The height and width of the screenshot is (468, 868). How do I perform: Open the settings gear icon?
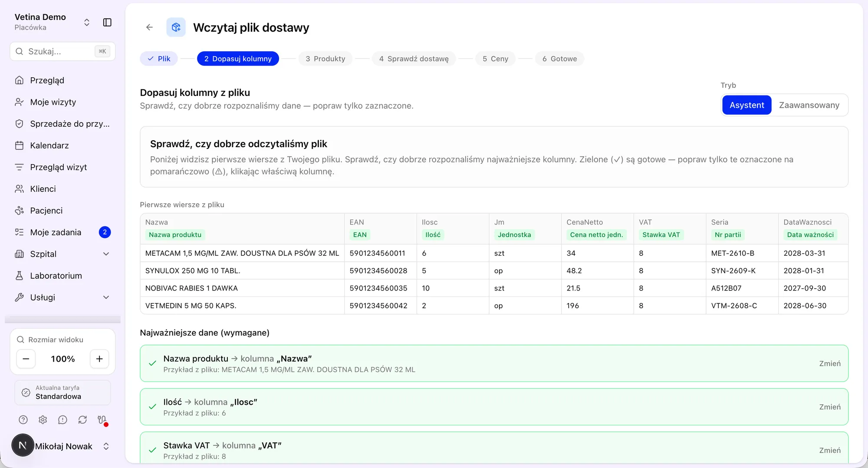click(x=43, y=420)
